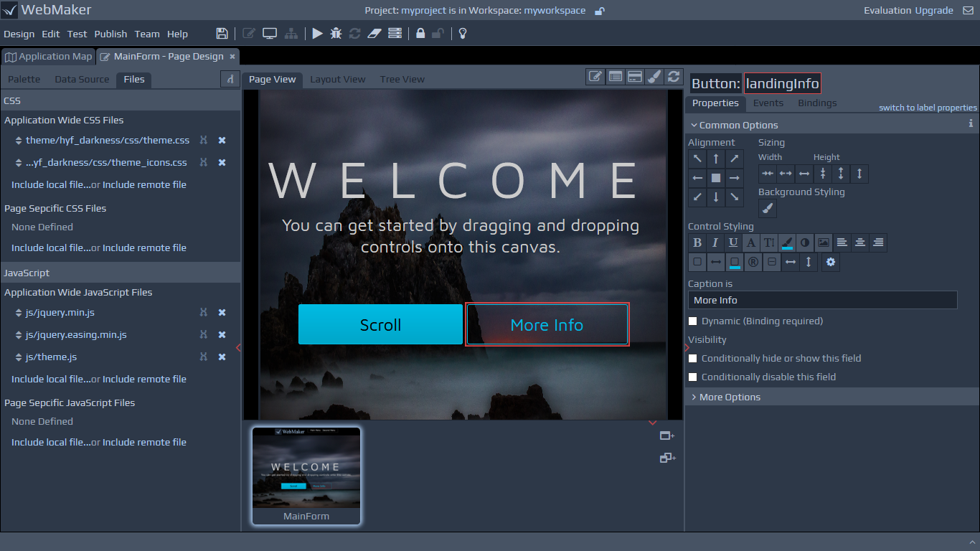
Task: Click the card layout icon above canvas
Action: click(x=634, y=77)
